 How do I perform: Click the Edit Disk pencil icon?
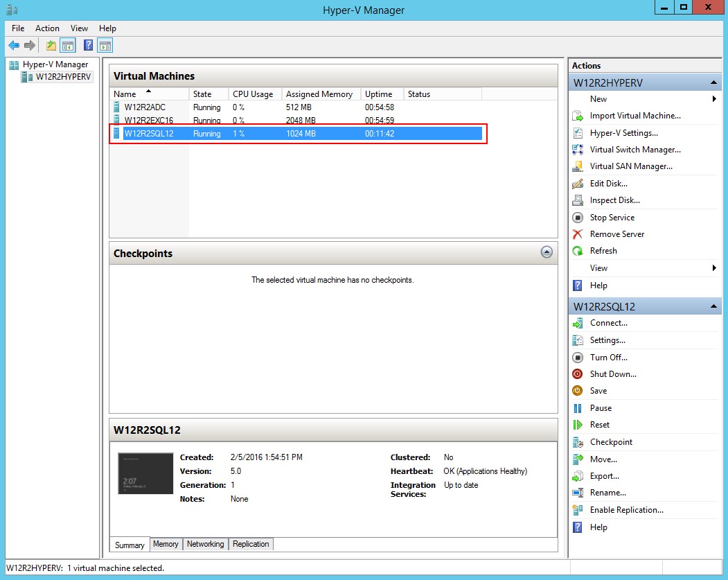point(578,184)
